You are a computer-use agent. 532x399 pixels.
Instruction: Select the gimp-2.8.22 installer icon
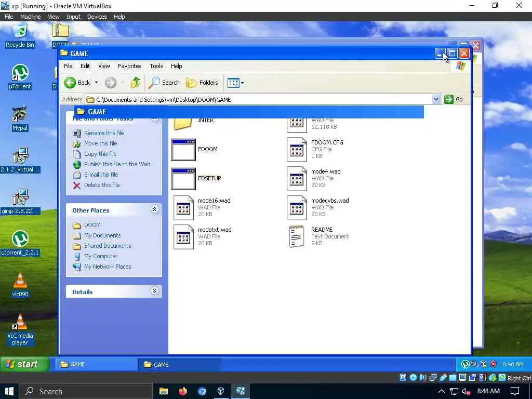(20, 202)
